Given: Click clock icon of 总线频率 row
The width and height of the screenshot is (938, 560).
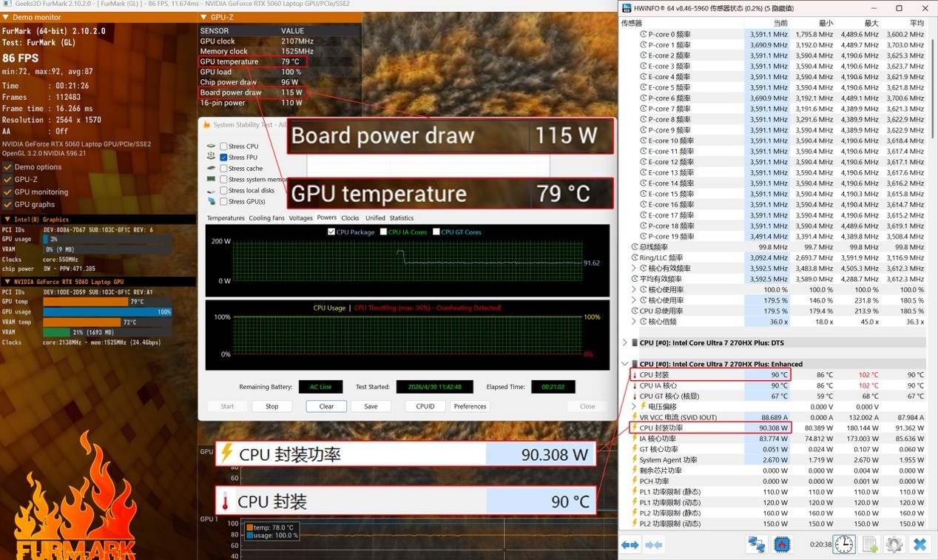Looking at the screenshot, I should click(634, 247).
